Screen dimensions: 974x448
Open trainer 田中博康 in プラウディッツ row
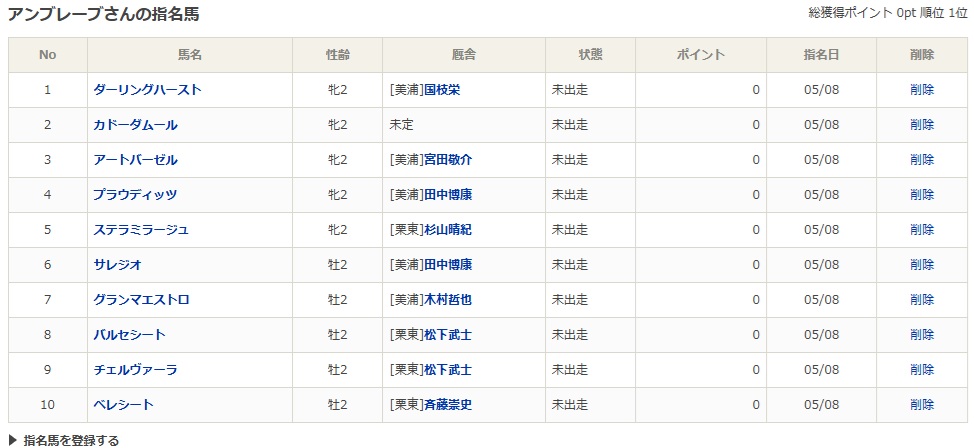click(x=448, y=194)
